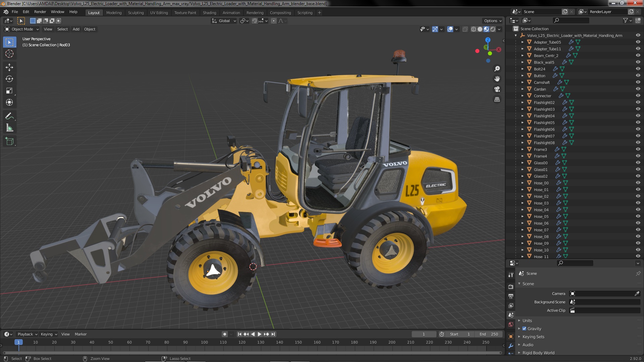Expand the Frame3 tree item
This screenshot has width=644, height=362.
point(522,149)
